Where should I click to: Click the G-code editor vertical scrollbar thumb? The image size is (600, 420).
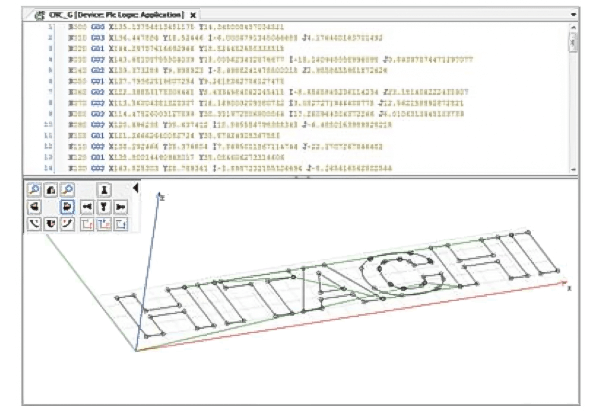573,41
